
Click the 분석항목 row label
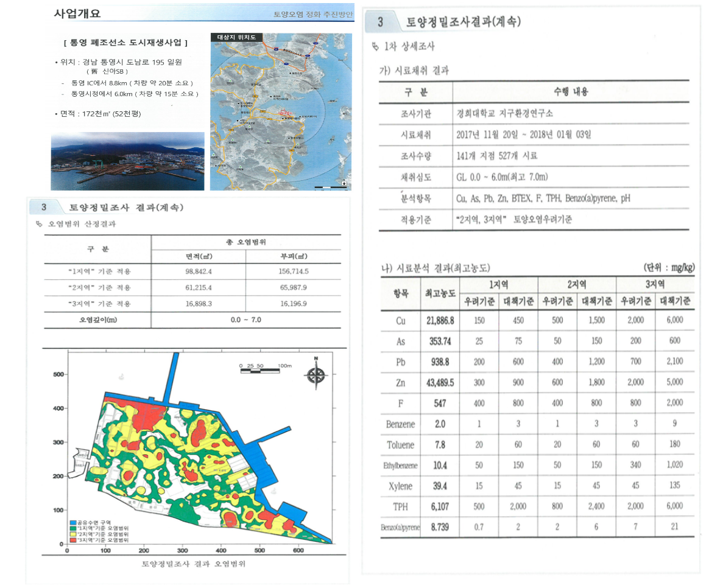pyautogui.click(x=416, y=198)
